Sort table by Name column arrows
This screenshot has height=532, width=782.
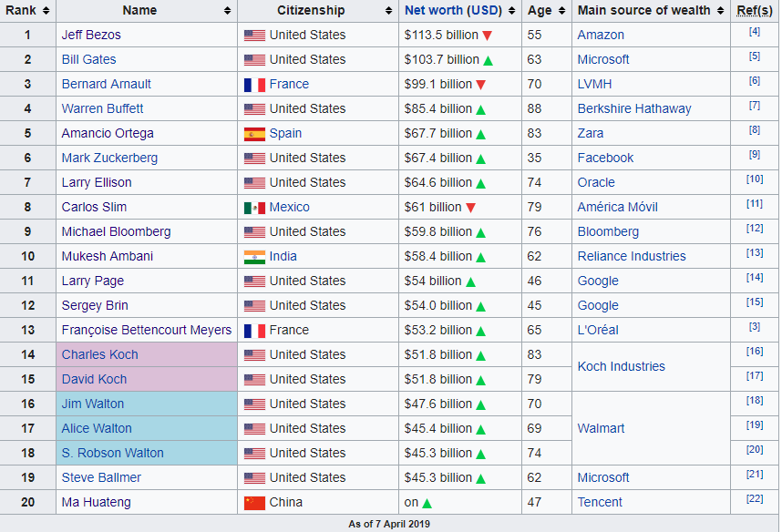coord(228,10)
